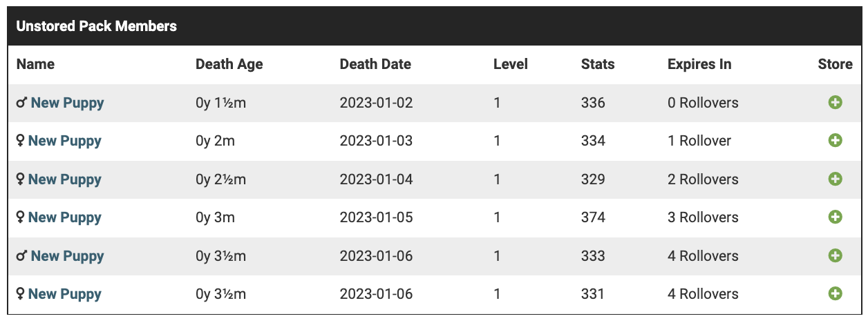Image resolution: width=868 pixels, height=323 pixels.
Task: Open New Puppy that died 2023-01-04
Action: [x=64, y=179]
